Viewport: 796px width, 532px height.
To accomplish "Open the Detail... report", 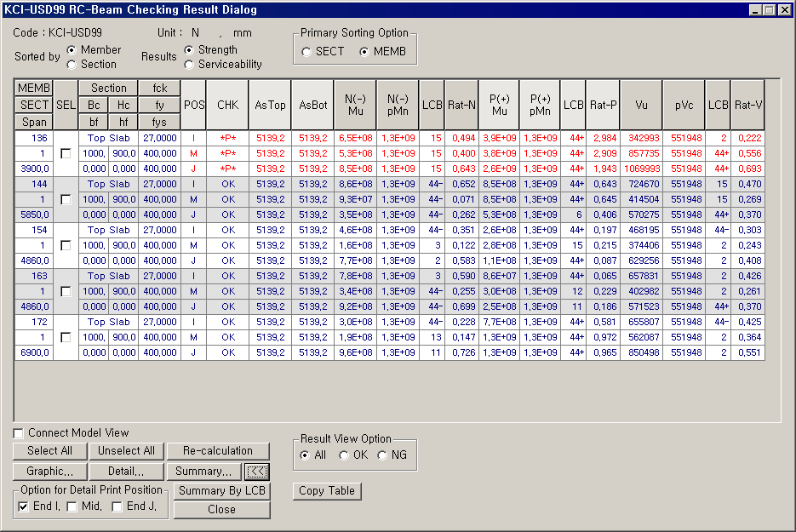I will tap(126, 471).
